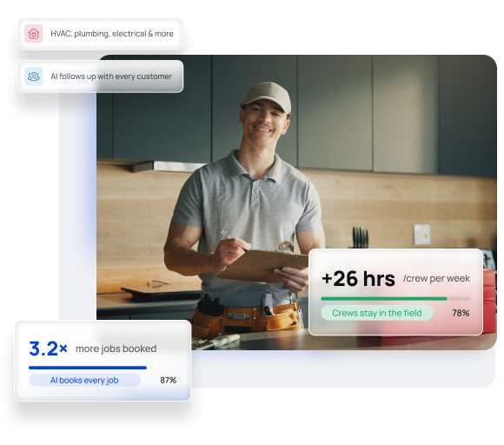Screen dimensions: 504x445
Task: Click the 'Crews stay in the field' pill
Action: [377, 313]
